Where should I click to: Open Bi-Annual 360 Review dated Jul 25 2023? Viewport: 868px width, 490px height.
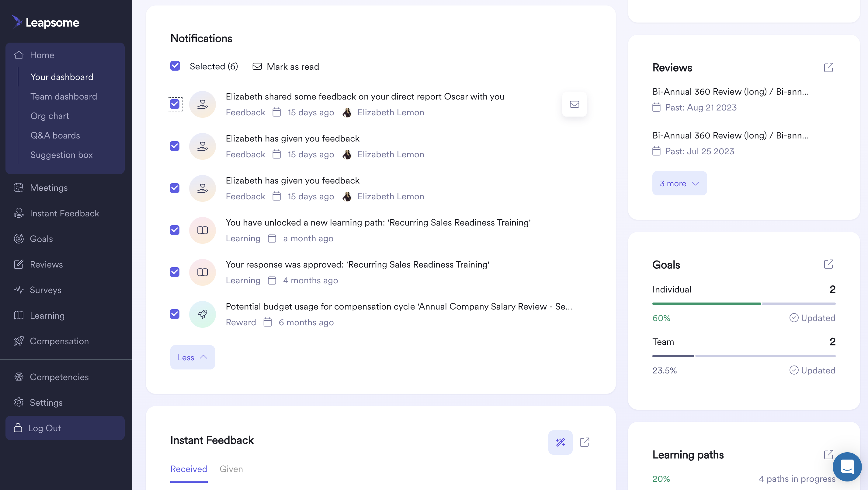tap(730, 135)
